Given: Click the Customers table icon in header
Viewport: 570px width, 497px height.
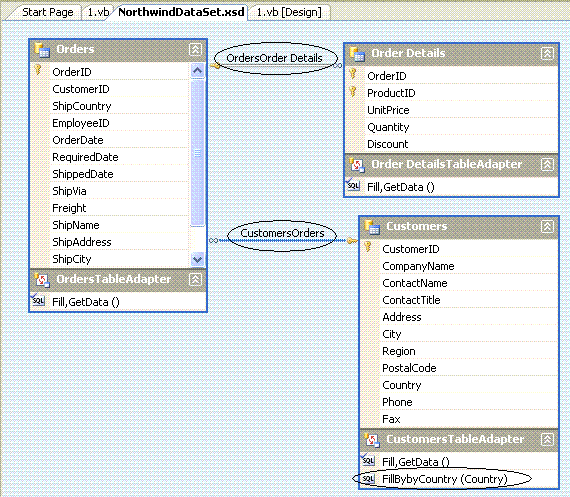Looking at the screenshot, I should [x=372, y=227].
